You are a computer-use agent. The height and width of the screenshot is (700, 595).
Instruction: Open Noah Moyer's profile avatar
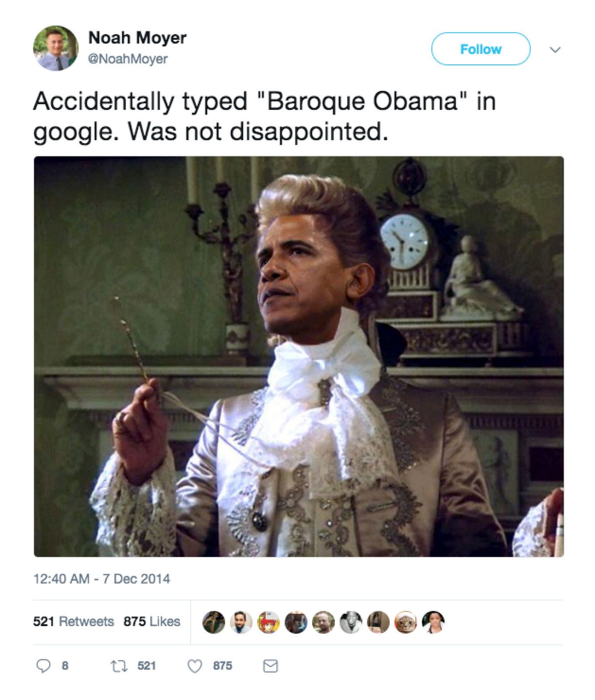coord(56,48)
